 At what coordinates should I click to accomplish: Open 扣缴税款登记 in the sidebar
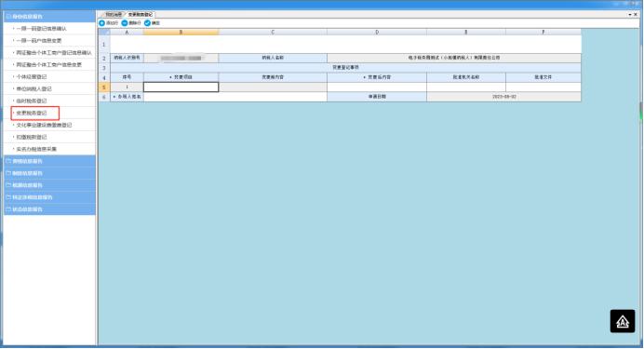point(32,137)
